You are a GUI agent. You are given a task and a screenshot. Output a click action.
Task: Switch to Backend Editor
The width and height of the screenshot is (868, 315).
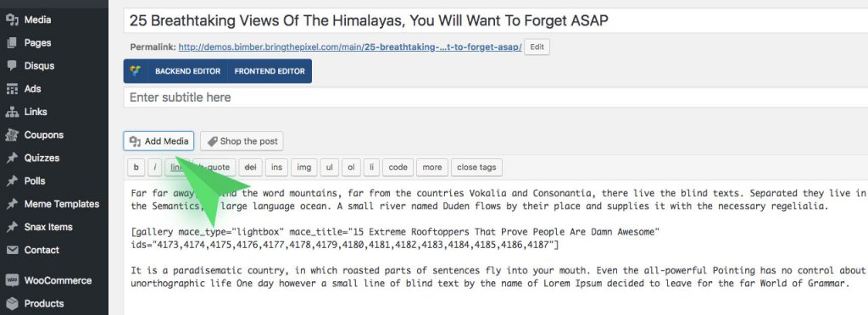(187, 71)
